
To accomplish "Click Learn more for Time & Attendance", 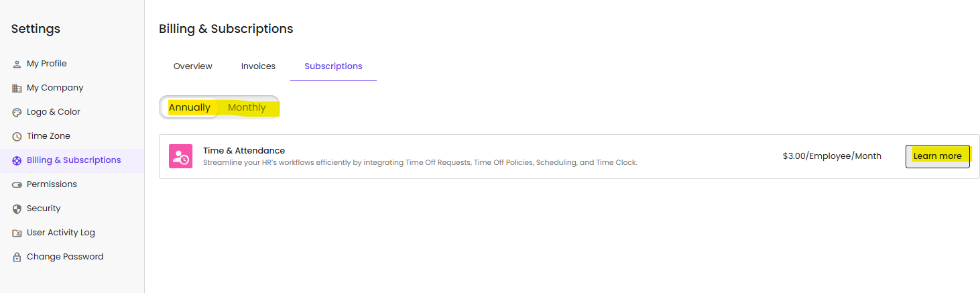I will [x=937, y=156].
